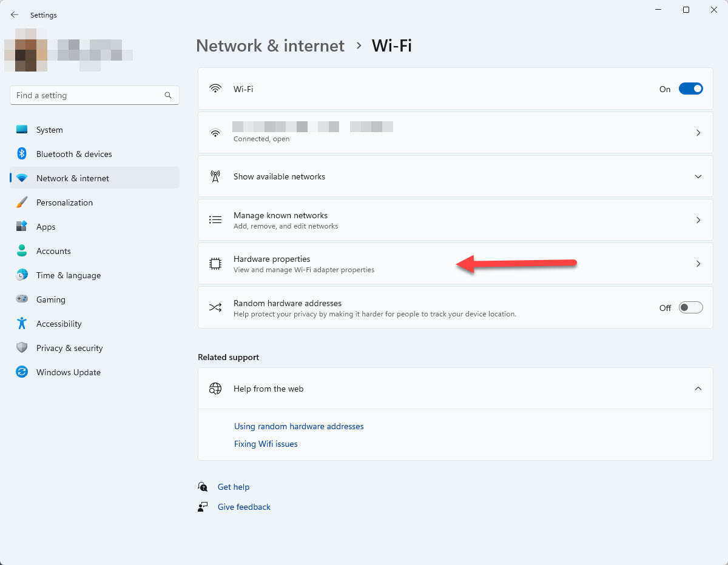This screenshot has width=728, height=565.
Task: Open Bluetooth & devices settings
Action: [x=73, y=154]
